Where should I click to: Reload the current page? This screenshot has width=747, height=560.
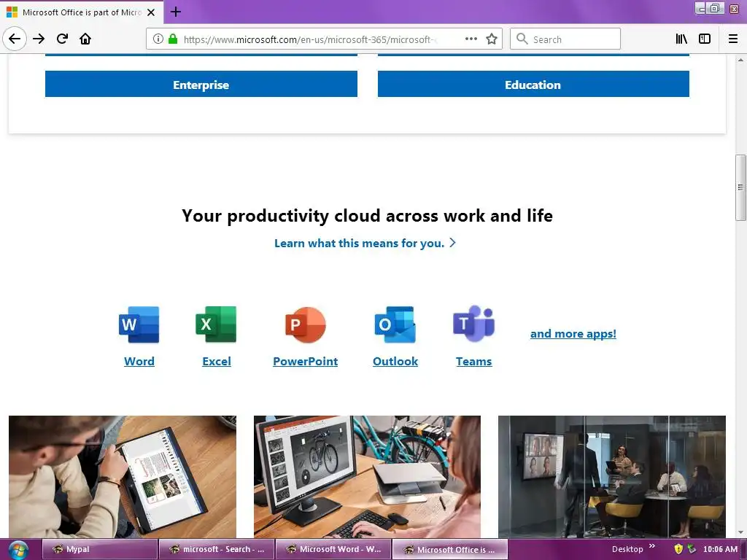tap(63, 39)
